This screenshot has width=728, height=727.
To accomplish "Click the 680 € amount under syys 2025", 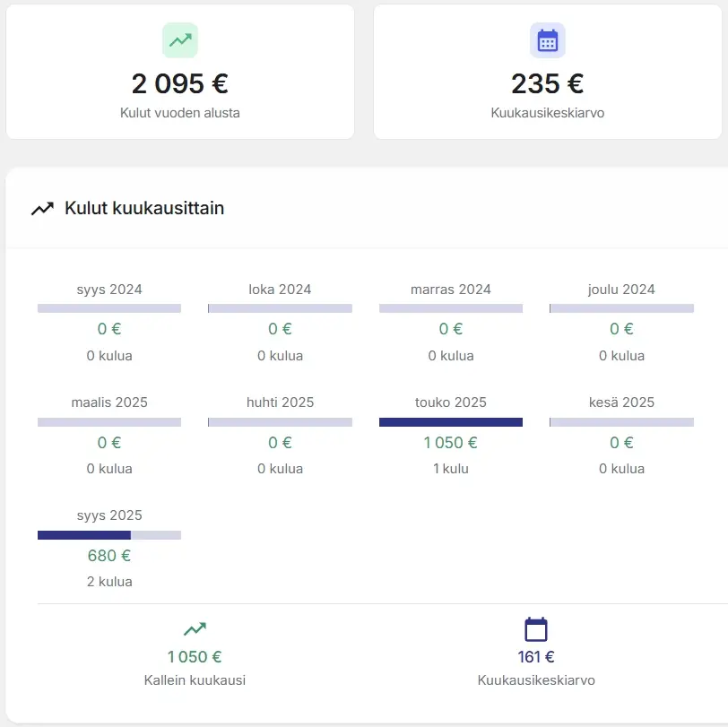I will 109,555.
